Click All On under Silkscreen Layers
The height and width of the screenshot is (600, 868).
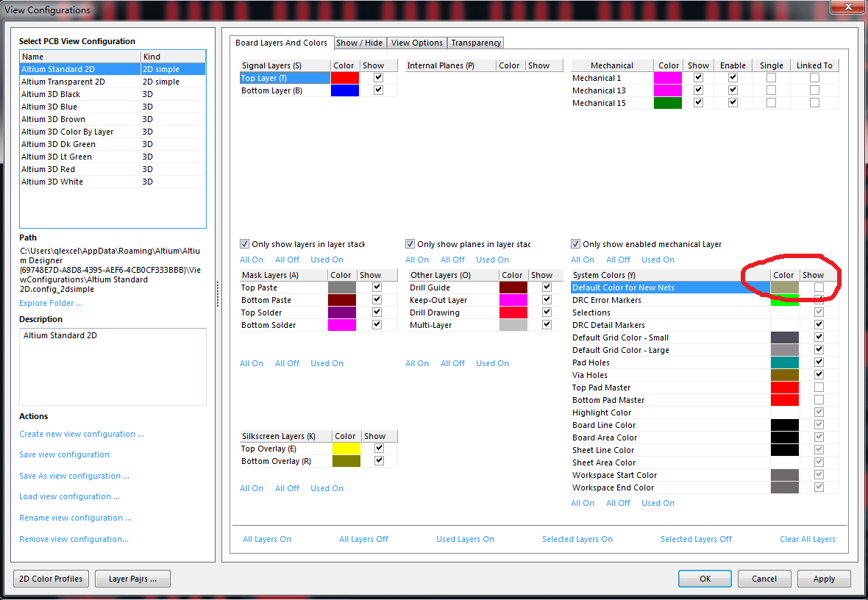tap(252, 488)
